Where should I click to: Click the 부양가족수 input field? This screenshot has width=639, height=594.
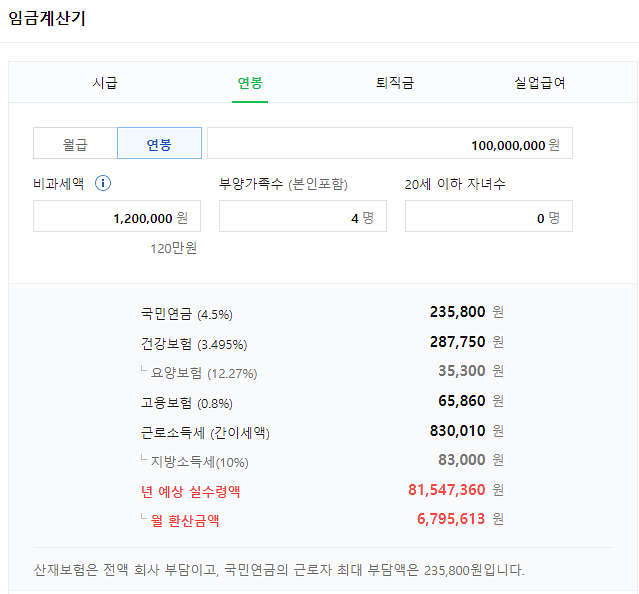coord(302,217)
